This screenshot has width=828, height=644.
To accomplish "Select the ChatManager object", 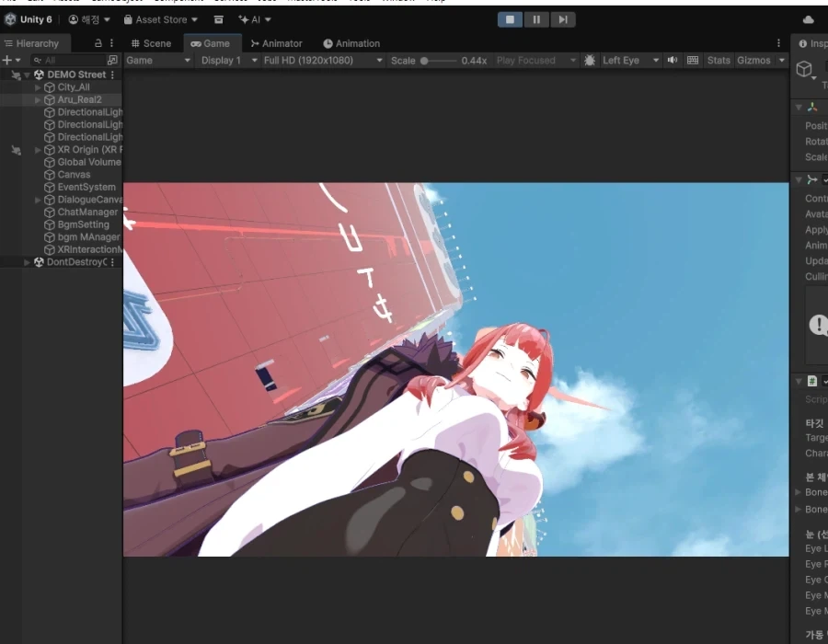I will tap(87, 213).
